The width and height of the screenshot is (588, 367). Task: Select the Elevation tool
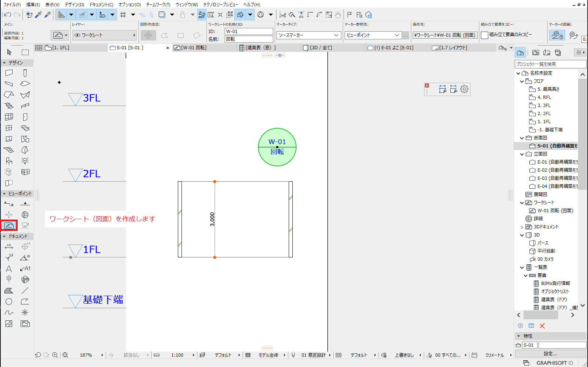coord(25,204)
